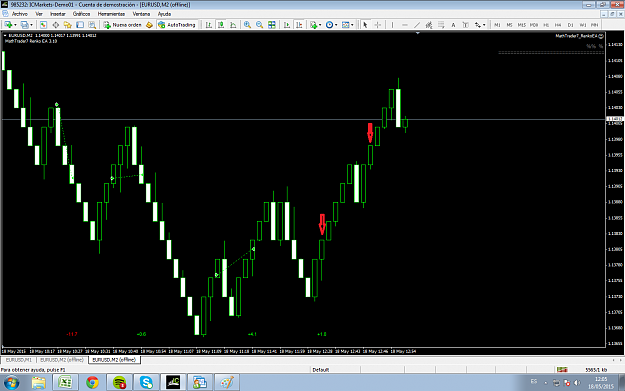Viewport: 625px width, 391px height.
Task: Select the text tool A
Action: click(453, 25)
